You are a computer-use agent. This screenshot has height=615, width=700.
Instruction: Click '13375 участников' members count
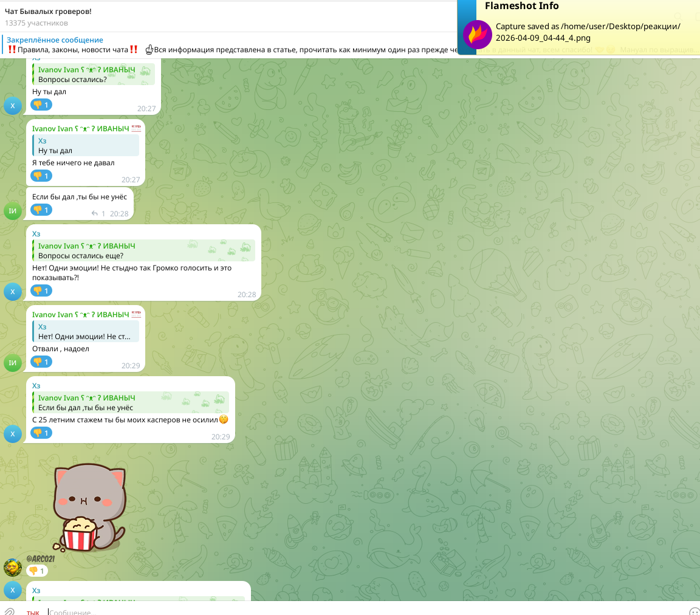(36, 22)
